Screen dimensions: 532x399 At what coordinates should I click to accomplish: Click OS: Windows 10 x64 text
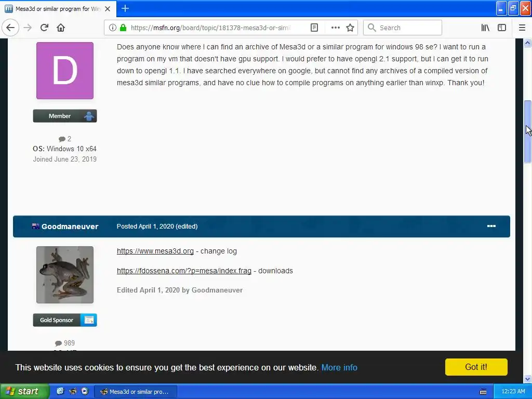(x=64, y=149)
